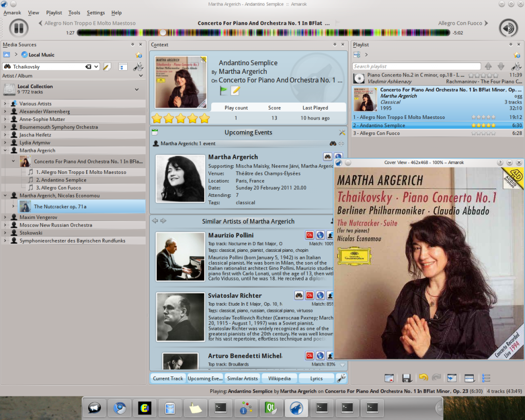The width and height of the screenshot is (525, 420).
Task: Switch to the Lyrics applet tab
Action: point(316,378)
